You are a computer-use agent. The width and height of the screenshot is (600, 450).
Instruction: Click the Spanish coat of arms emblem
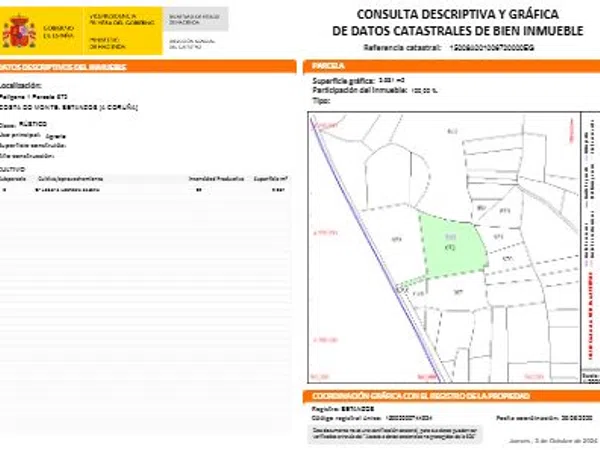(19, 31)
